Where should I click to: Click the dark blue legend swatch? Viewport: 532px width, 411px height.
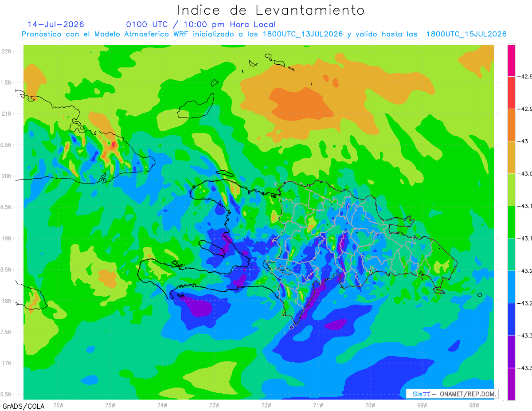[511, 319]
